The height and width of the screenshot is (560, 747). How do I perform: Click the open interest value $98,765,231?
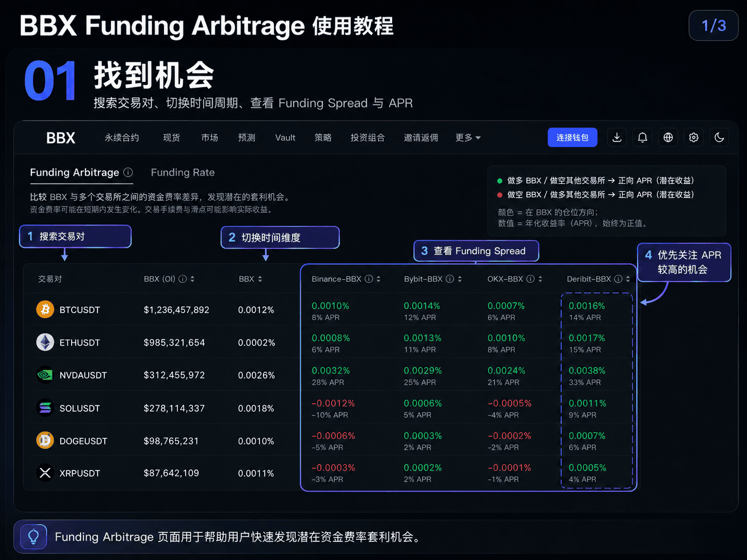[171, 441]
